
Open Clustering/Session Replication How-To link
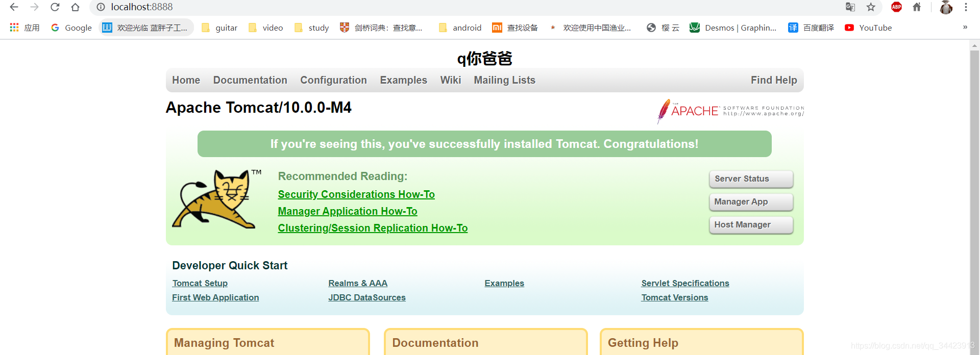pyautogui.click(x=373, y=228)
